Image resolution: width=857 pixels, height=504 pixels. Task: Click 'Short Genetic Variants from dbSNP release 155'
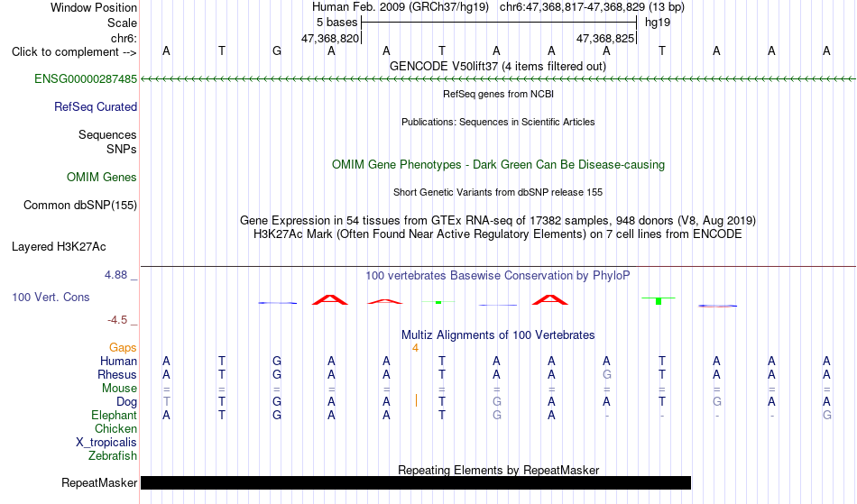pyautogui.click(x=498, y=192)
